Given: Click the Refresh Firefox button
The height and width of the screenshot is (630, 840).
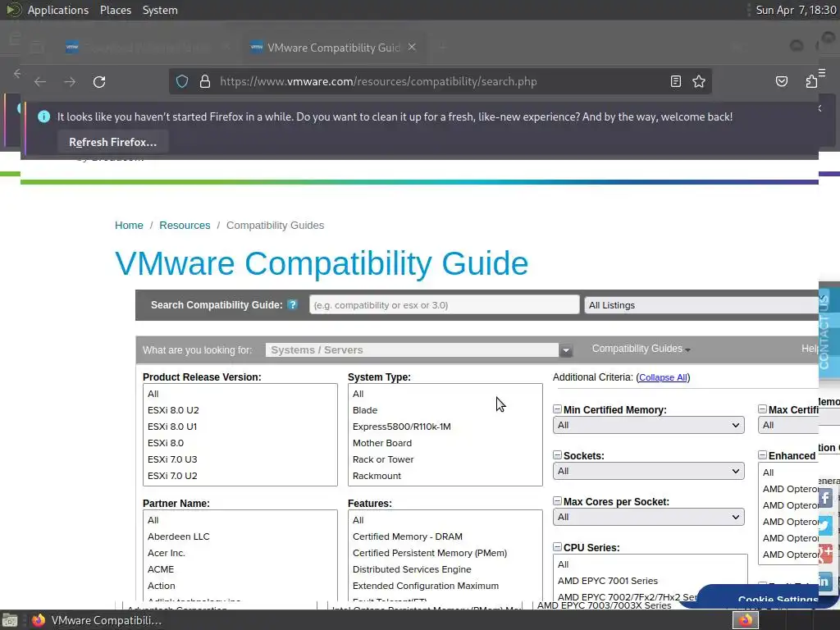Looking at the screenshot, I should pos(112,142).
